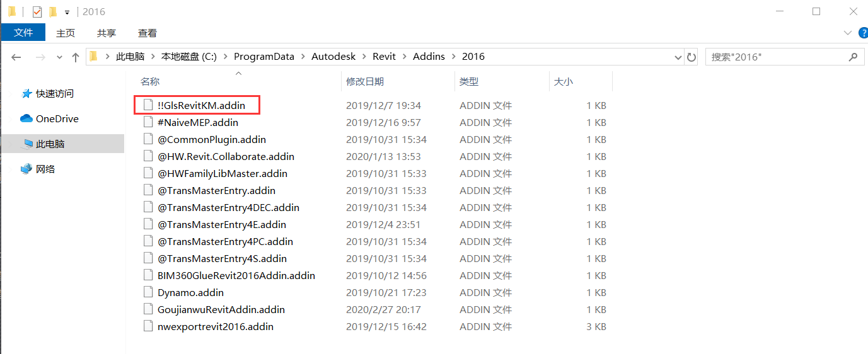Select file @CommonPlugin.addin
The height and width of the screenshot is (354, 868).
click(212, 139)
